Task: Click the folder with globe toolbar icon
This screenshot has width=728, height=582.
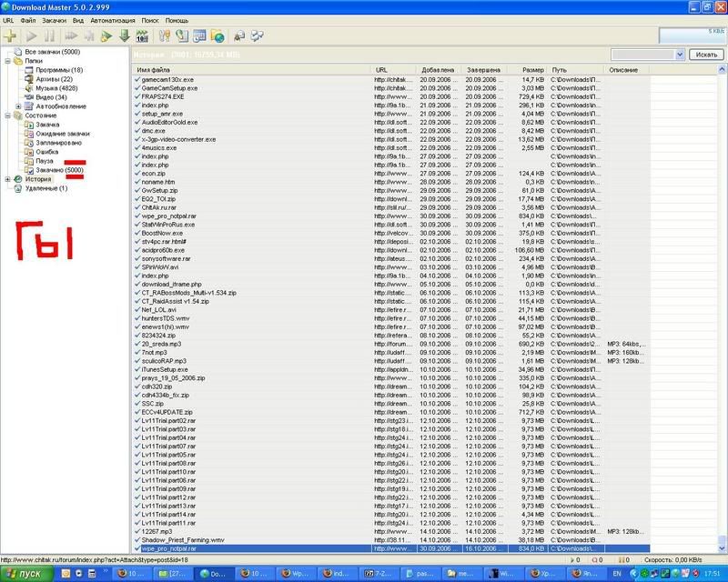Action: click(x=217, y=35)
